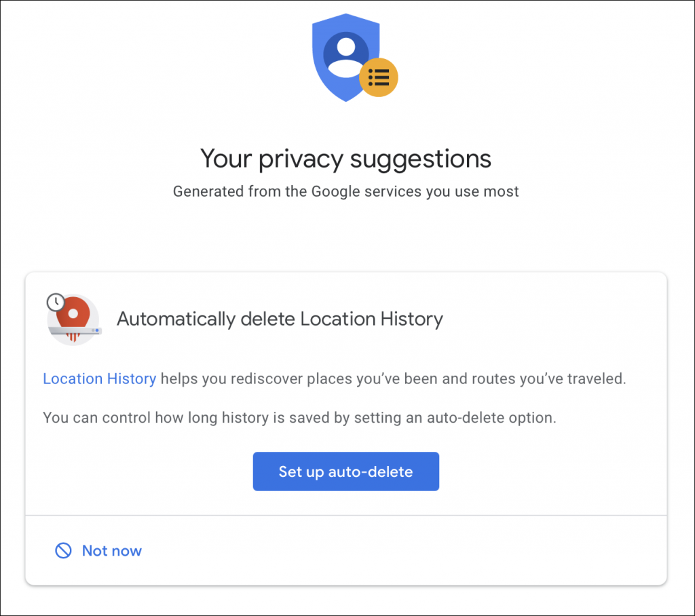Image resolution: width=695 pixels, height=616 pixels.
Task: Click the blocked-circle icon next to Not now
Action: click(x=62, y=551)
